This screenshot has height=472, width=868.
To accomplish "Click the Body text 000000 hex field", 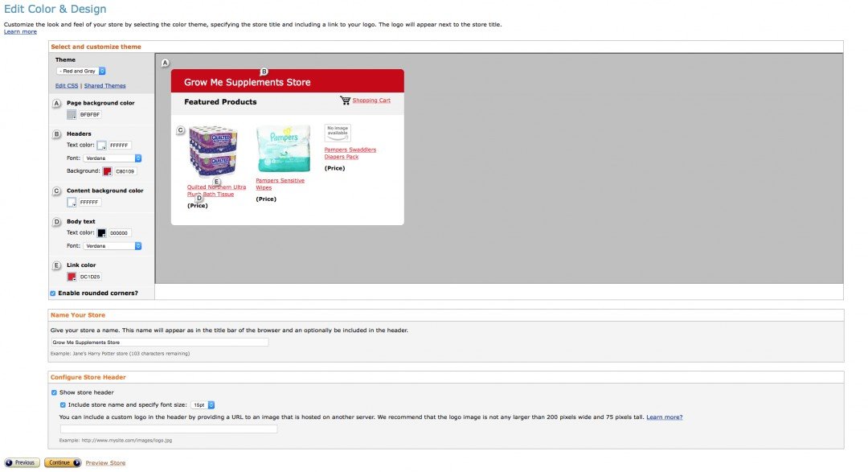I will coord(120,233).
